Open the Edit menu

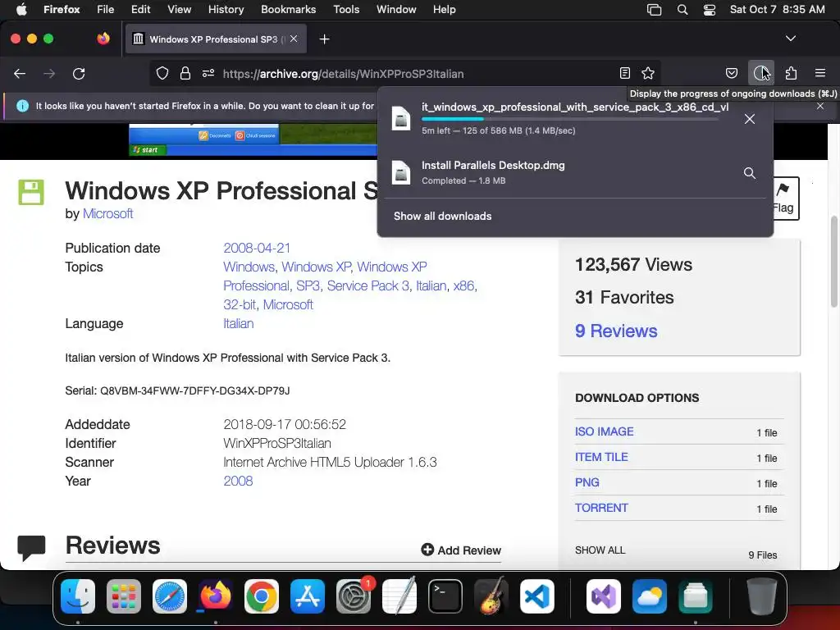click(140, 9)
